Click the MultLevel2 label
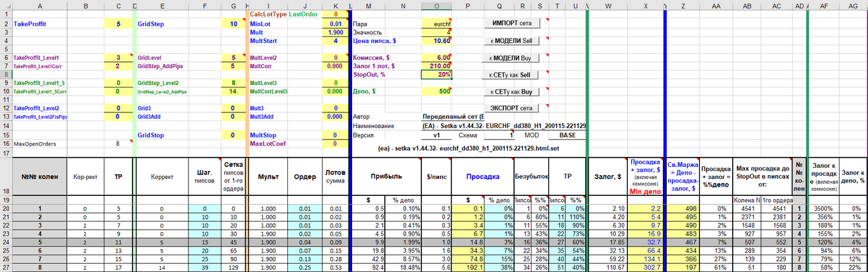Image resolution: width=868 pixels, height=272 pixels. (x=263, y=58)
